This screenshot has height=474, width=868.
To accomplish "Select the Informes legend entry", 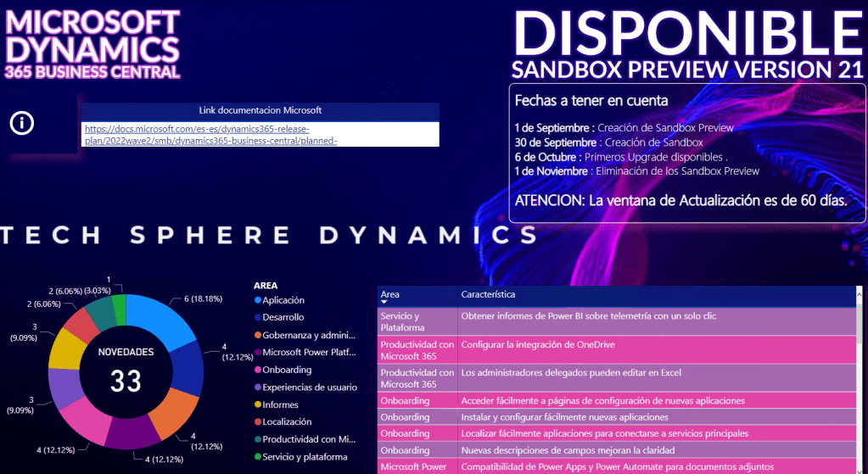I will 281,404.
